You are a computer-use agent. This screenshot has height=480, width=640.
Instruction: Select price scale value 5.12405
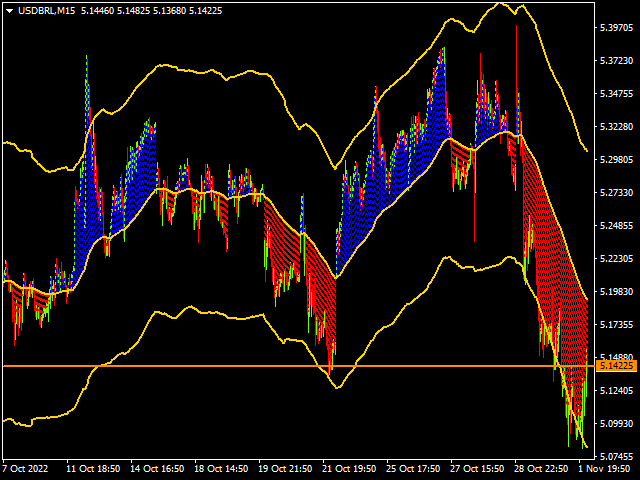(616, 391)
